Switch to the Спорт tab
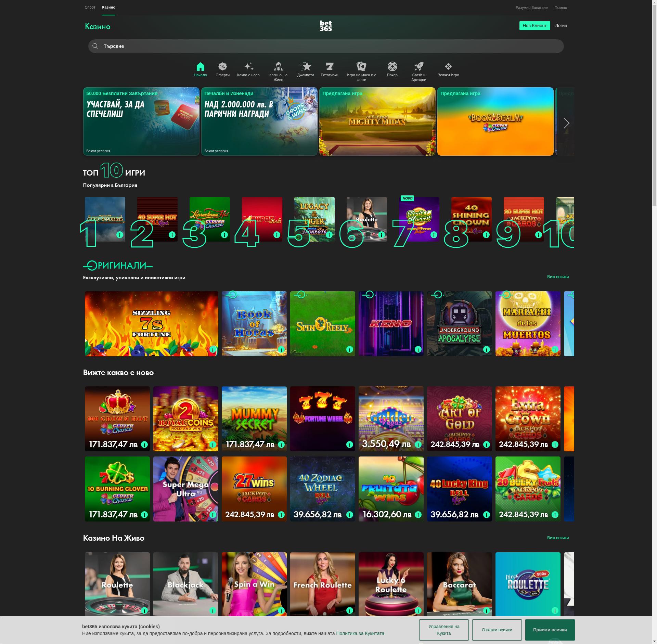 [90, 7]
